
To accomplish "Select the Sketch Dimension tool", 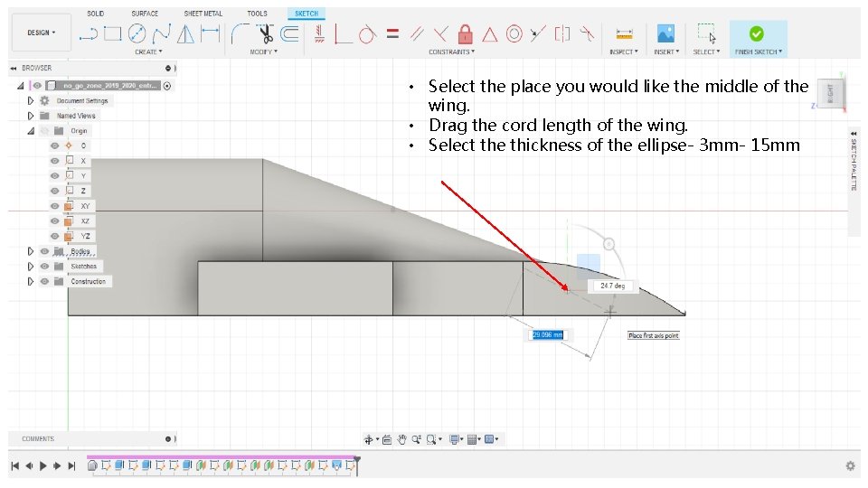I will click(211, 34).
